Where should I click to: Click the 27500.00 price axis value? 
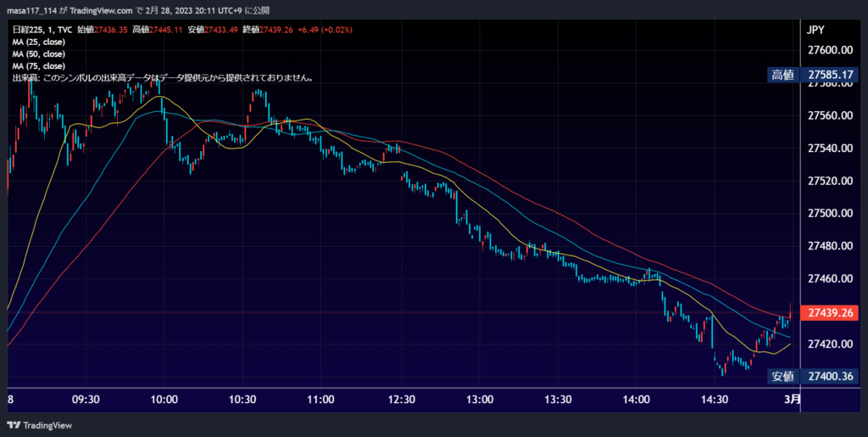pyautogui.click(x=830, y=213)
